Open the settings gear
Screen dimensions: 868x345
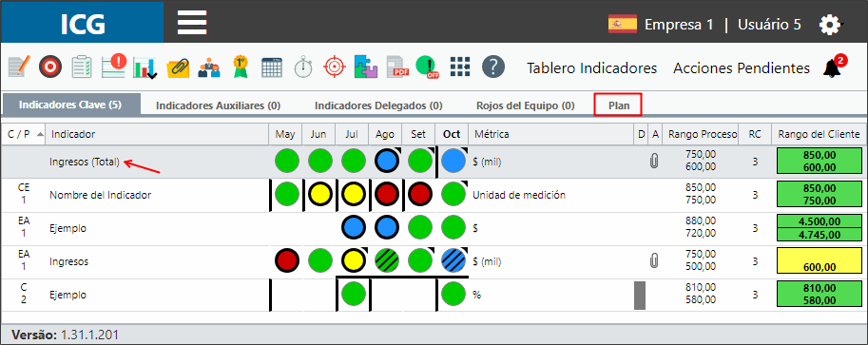tap(830, 25)
